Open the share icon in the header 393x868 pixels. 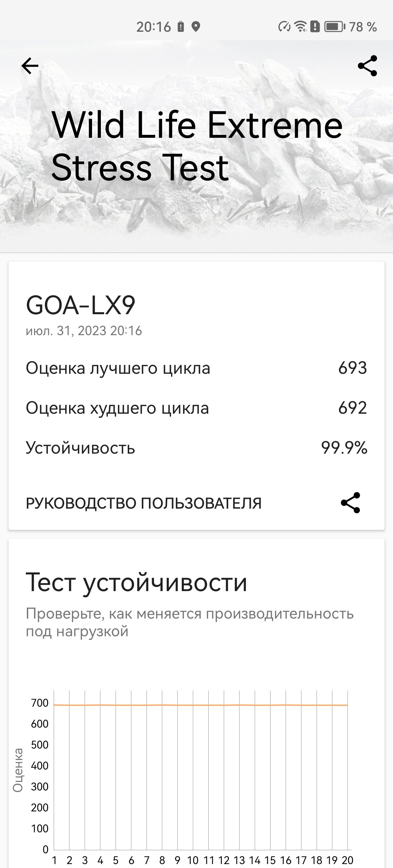[367, 66]
